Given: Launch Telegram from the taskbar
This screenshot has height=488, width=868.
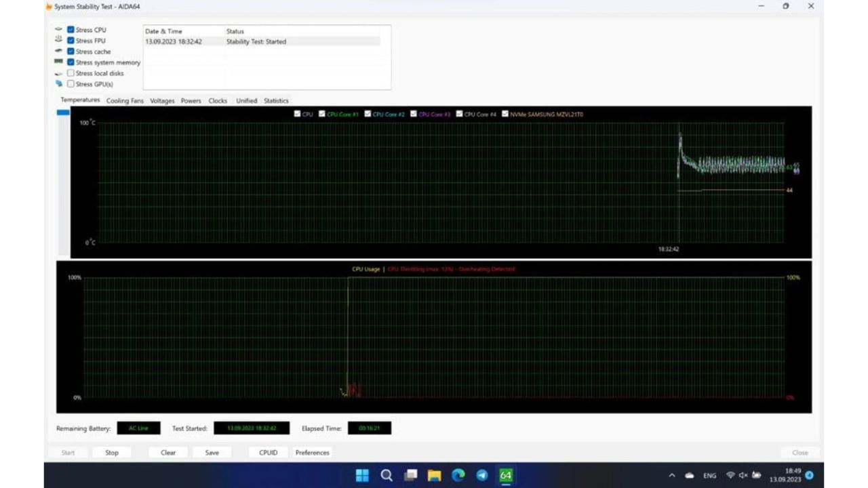Looking at the screenshot, I should (481, 475).
